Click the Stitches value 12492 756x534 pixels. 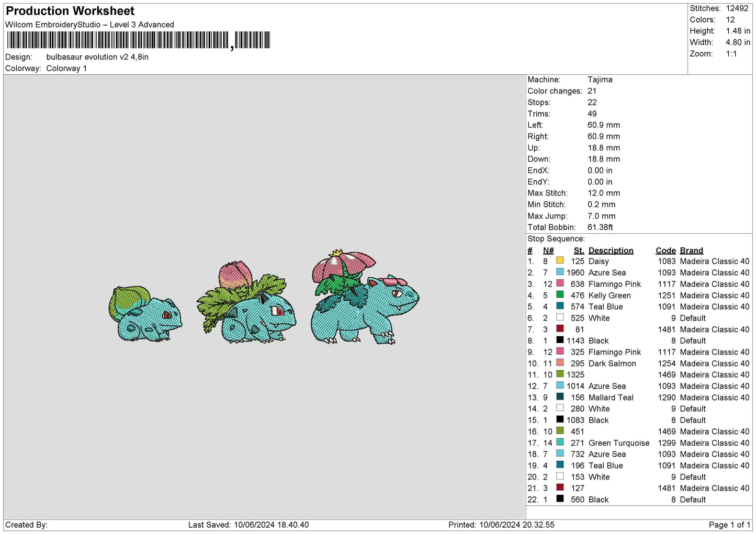point(737,8)
